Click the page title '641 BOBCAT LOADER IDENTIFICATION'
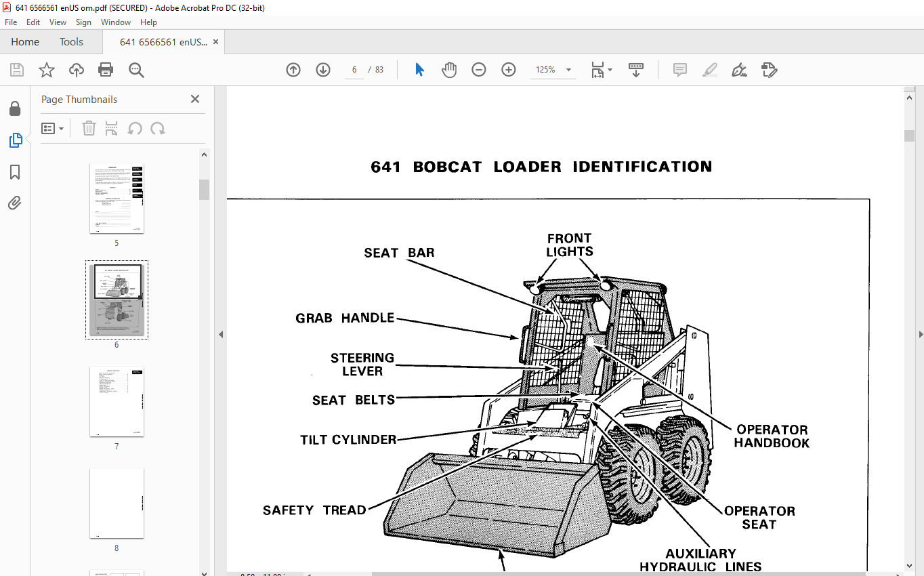Viewport: 924px width, 576px height. pos(541,167)
